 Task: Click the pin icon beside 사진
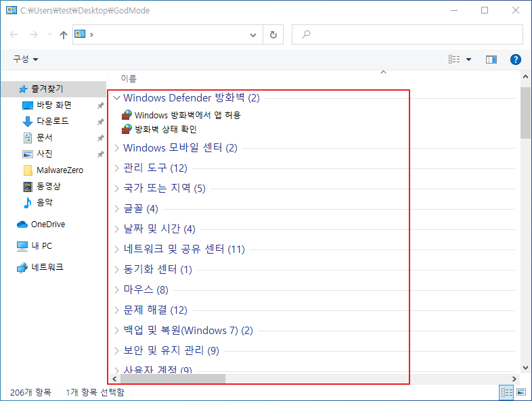point(100,154)
